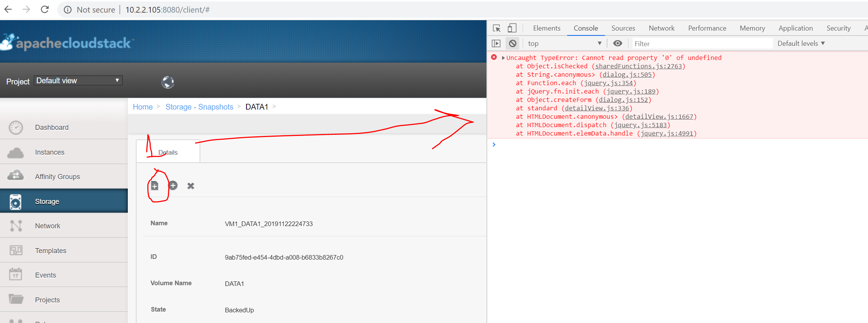Viewport: 868px width, 323px height.
Task: Open detailView.js:1667 source link
Action: [659, 117]
